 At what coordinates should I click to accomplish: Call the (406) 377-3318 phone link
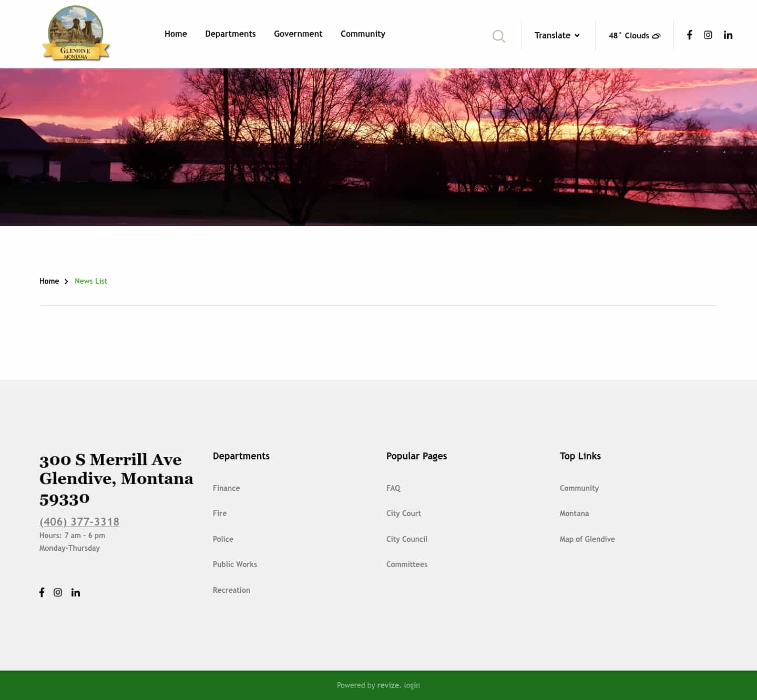point(79,522)
